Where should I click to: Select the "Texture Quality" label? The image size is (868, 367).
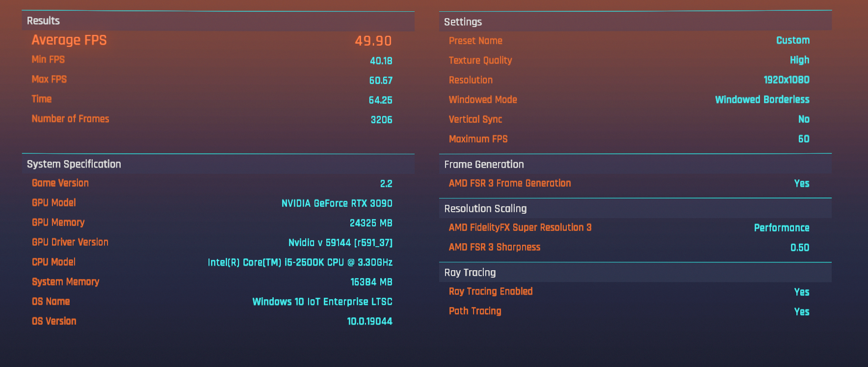click(x=480, y=60)
